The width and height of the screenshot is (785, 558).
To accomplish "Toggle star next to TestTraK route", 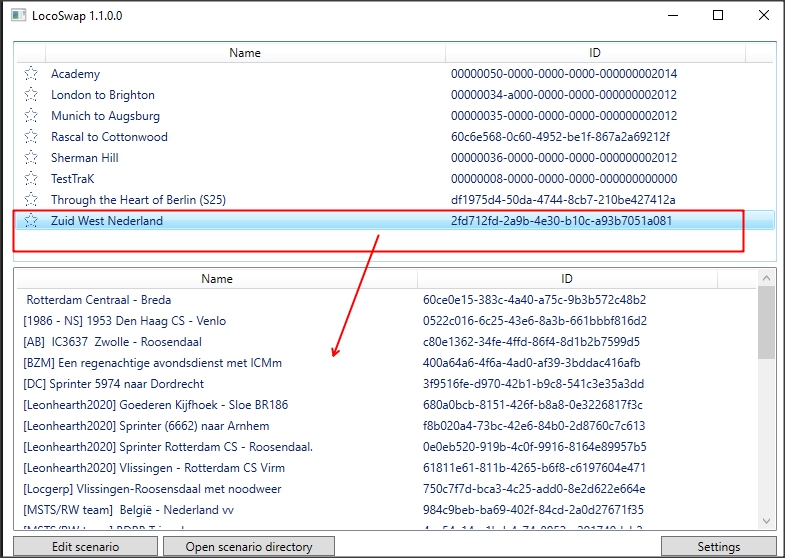I will 31,179.
